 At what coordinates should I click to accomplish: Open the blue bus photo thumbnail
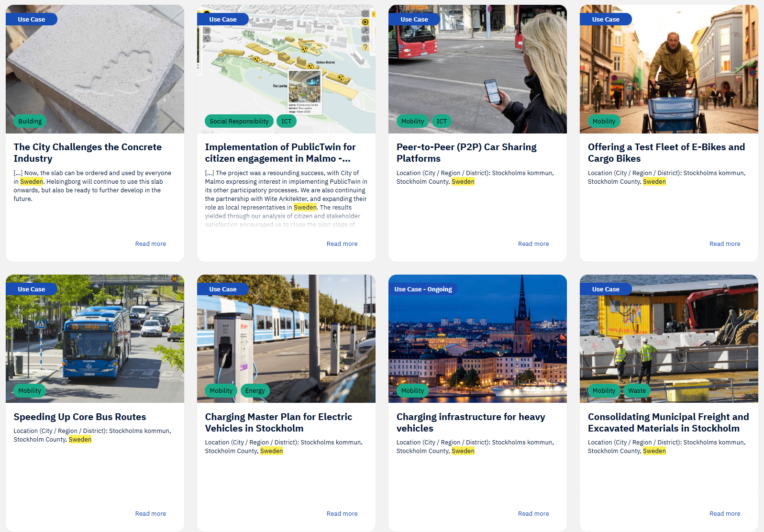[x=95, y=339]
